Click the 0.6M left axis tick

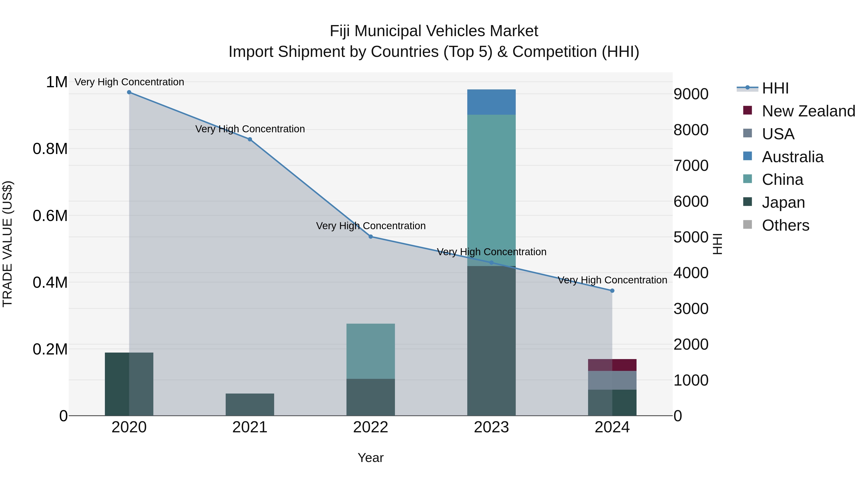click(50, 215)
